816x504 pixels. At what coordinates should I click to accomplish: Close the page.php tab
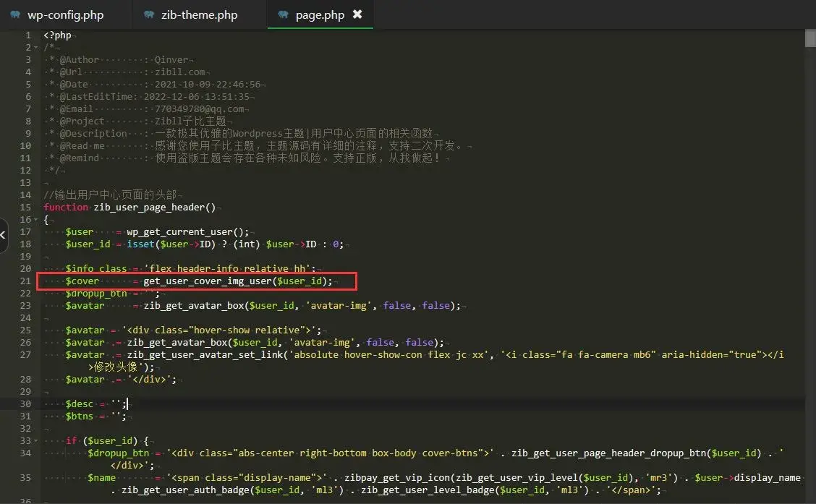coord(357,14)
